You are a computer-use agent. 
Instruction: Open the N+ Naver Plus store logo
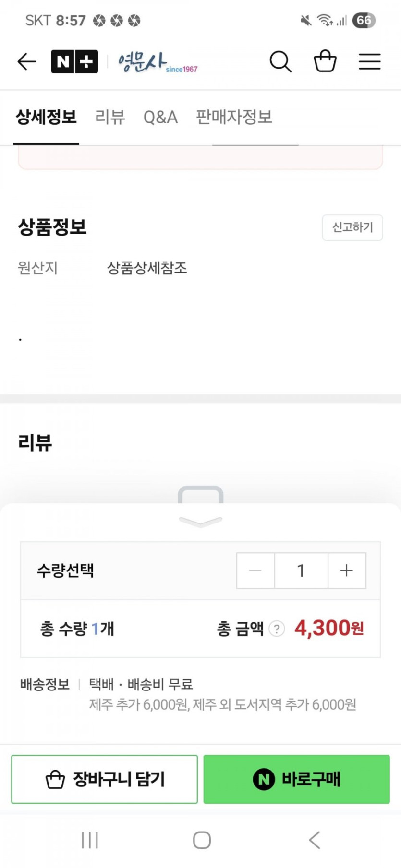point(74,61)
